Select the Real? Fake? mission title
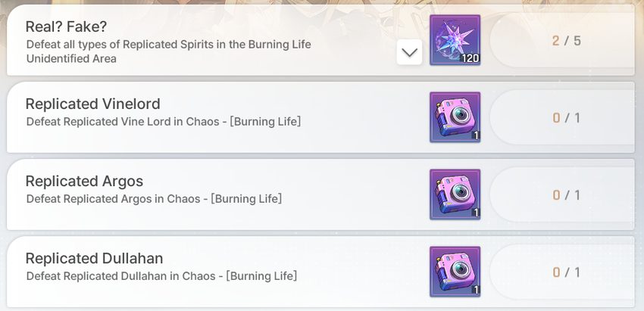Viewport: 644px width, 311px height. pyautogui.click(x=66, y=26)
